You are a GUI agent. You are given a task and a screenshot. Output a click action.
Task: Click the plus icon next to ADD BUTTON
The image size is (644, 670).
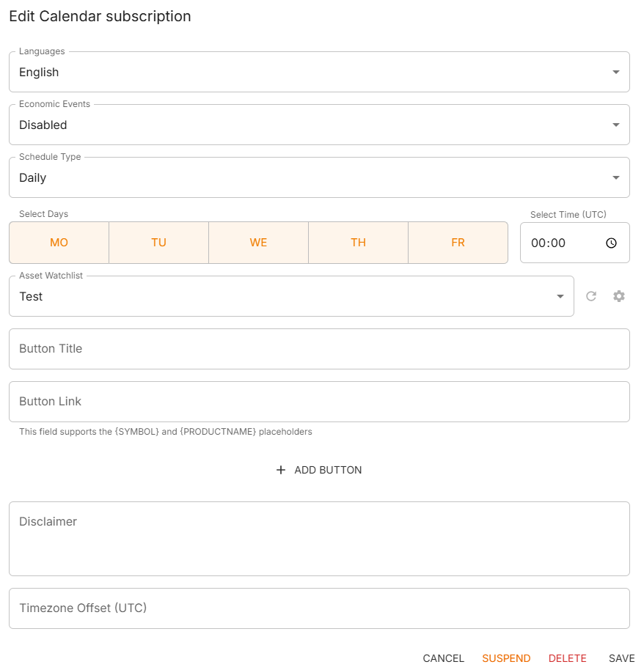(281, 470)
